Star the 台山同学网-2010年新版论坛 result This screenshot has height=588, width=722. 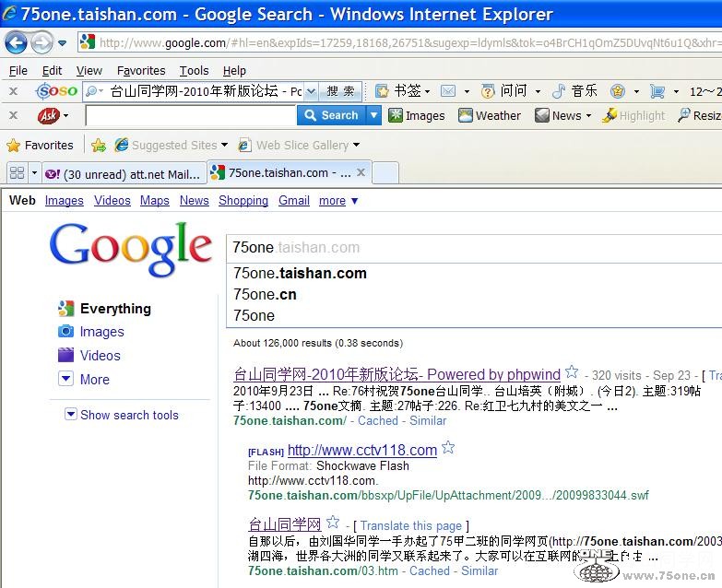coord(572,371)
